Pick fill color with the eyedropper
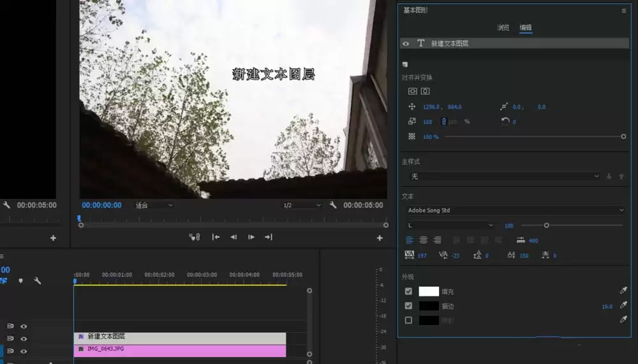 pos(623,291)
